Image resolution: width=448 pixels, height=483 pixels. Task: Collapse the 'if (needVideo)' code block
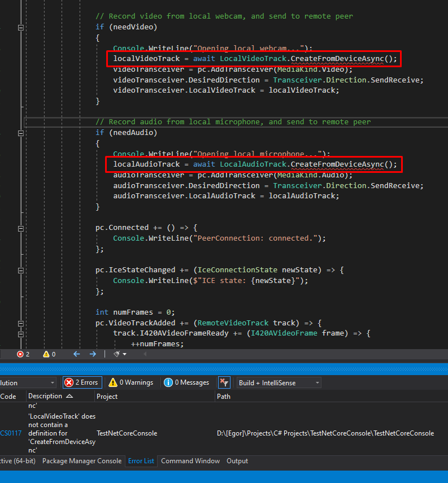coord(21,28)
